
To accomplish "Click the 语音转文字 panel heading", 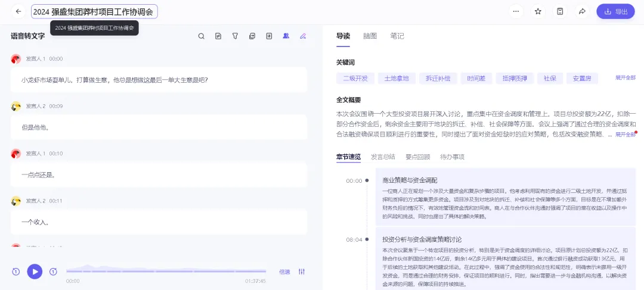I will pos(28,36).
